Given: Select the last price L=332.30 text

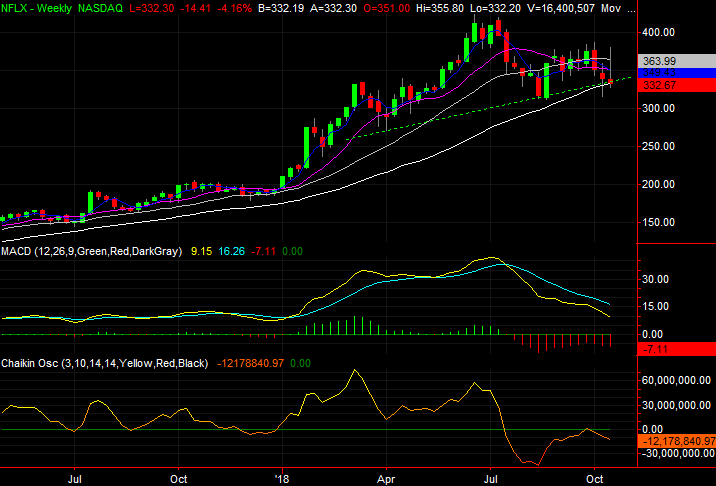Looking at the screenshot, I should [152, 8].
